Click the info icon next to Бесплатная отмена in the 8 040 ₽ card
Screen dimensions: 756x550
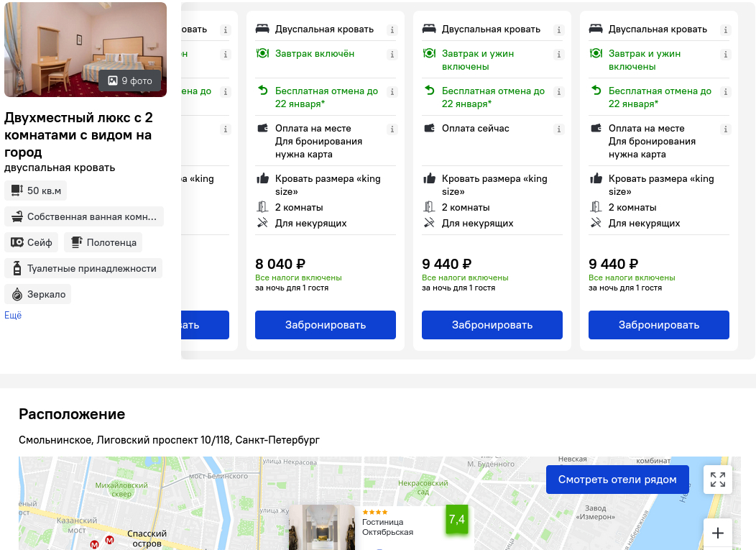click(x=392, y=92)
